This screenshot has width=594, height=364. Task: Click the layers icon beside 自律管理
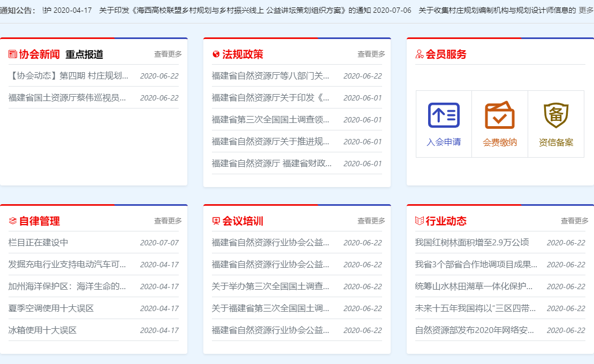[x=13, y=221]
